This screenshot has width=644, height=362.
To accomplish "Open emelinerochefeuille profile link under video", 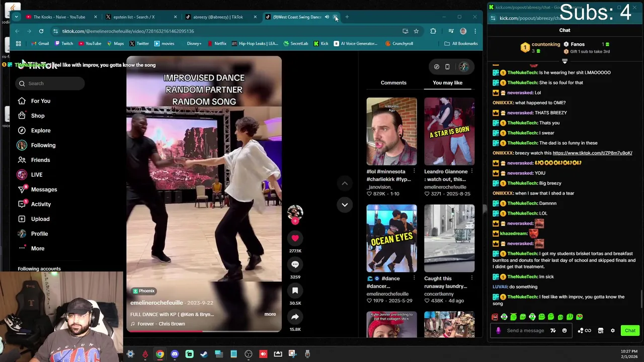I will pos(156,303).
